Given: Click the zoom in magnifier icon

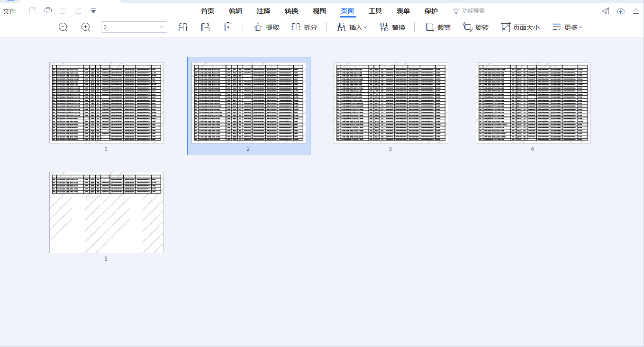Looking at the screenshot, I should (x=86, y=27).
